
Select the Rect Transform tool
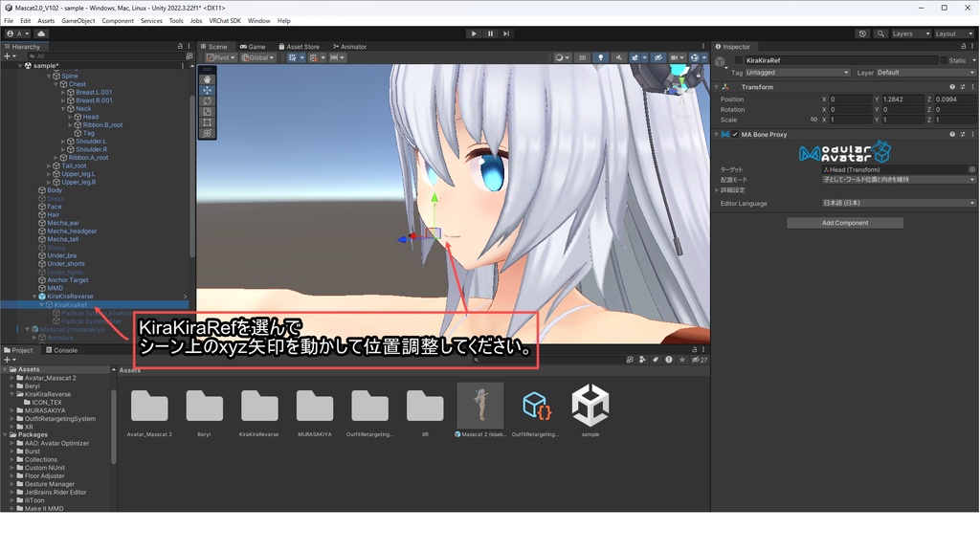(207, 122)
